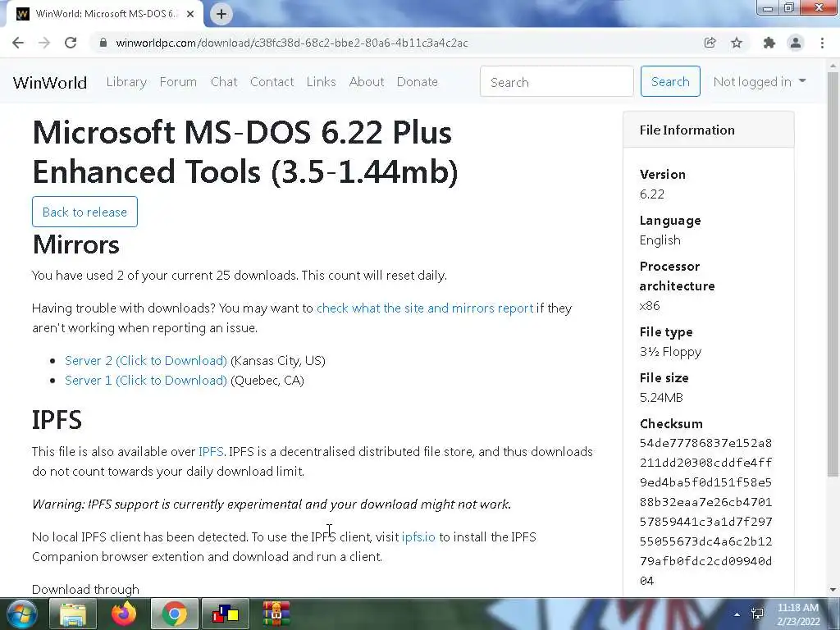Click the Language value English

pos(660,240)
